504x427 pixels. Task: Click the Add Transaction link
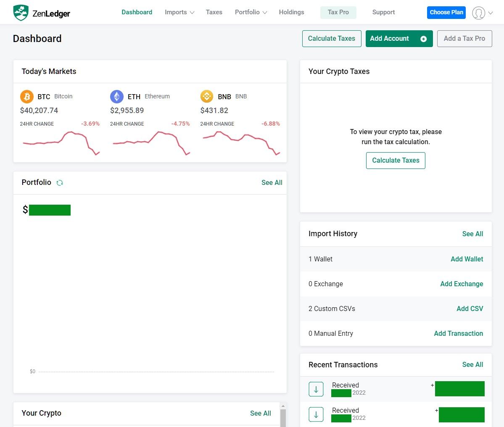tap(458, 334)
